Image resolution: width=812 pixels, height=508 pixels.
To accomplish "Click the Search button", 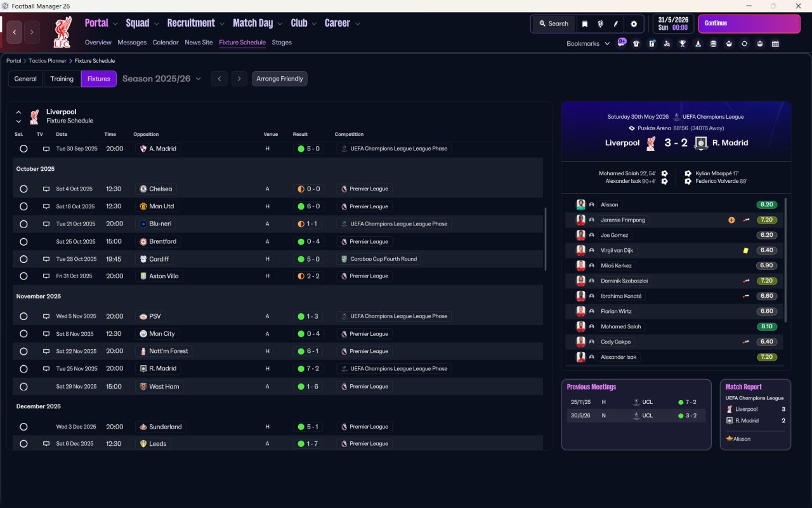I will [554, 23].
